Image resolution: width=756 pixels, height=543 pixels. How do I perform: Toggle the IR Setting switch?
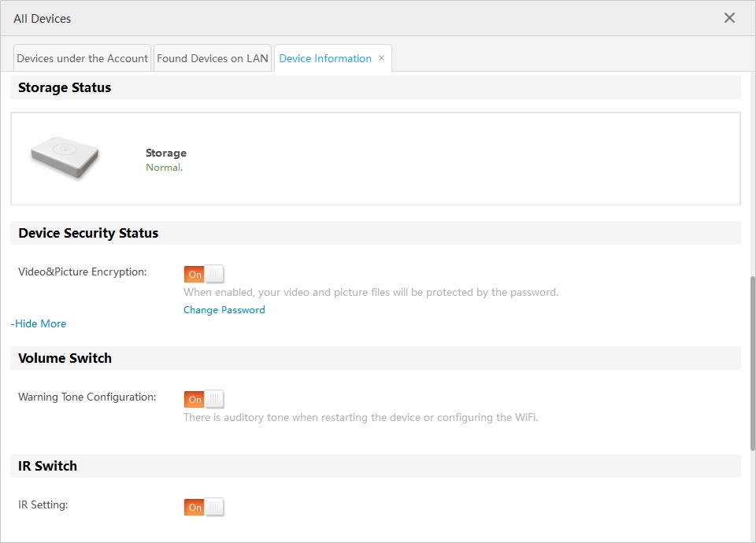point(204,508)
